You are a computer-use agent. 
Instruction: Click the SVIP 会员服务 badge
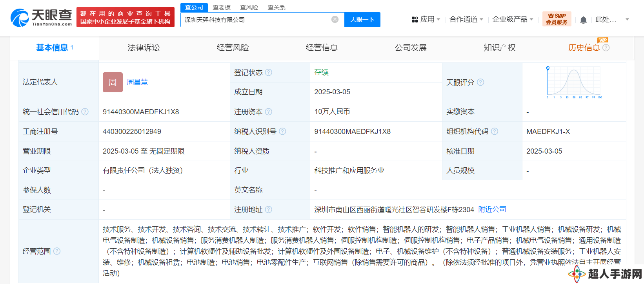tap(557, 19)
